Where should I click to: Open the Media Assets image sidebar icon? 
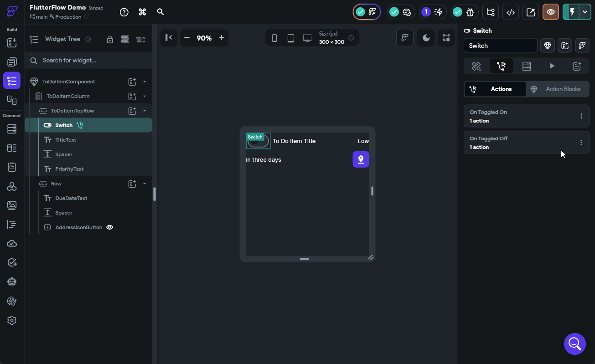[x=12, y=205]
